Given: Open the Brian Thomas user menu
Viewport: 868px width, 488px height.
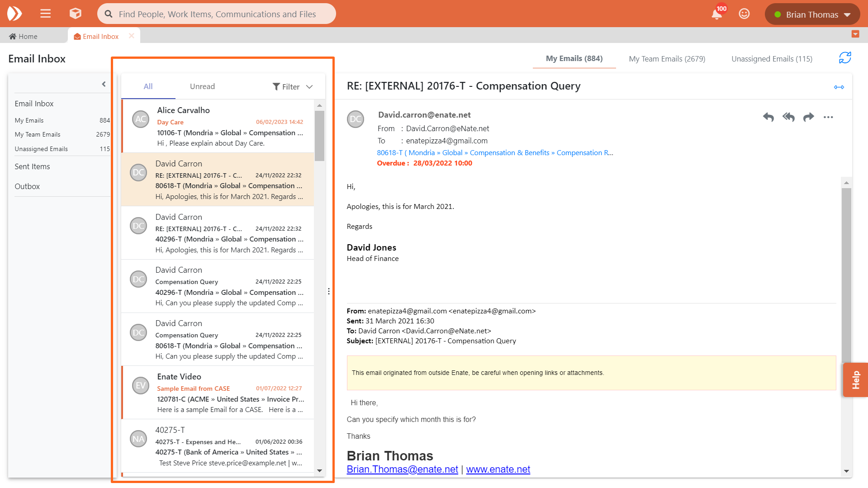Looking at the screenshot, I should click(x=812, y=14).
